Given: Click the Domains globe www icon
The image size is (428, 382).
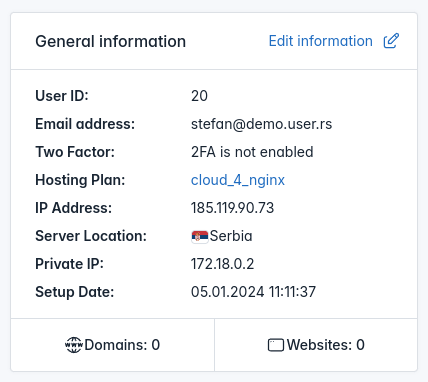Looking at the screenshot, I should click(x=74, y=345).
